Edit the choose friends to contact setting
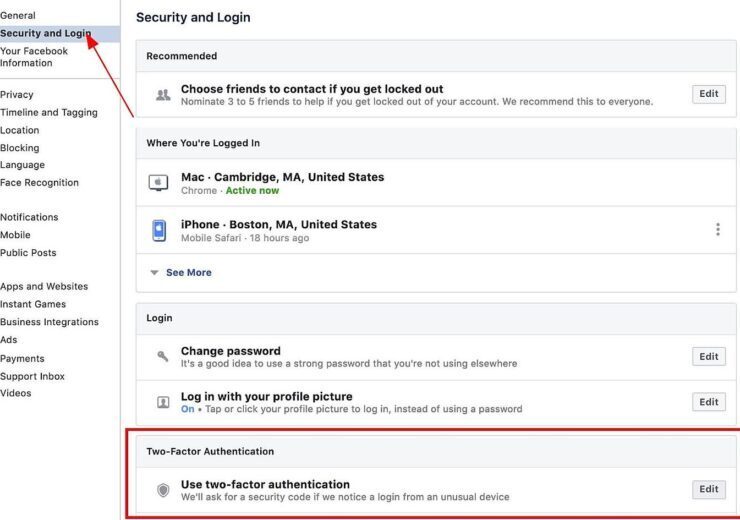 [x=709, y=94]
